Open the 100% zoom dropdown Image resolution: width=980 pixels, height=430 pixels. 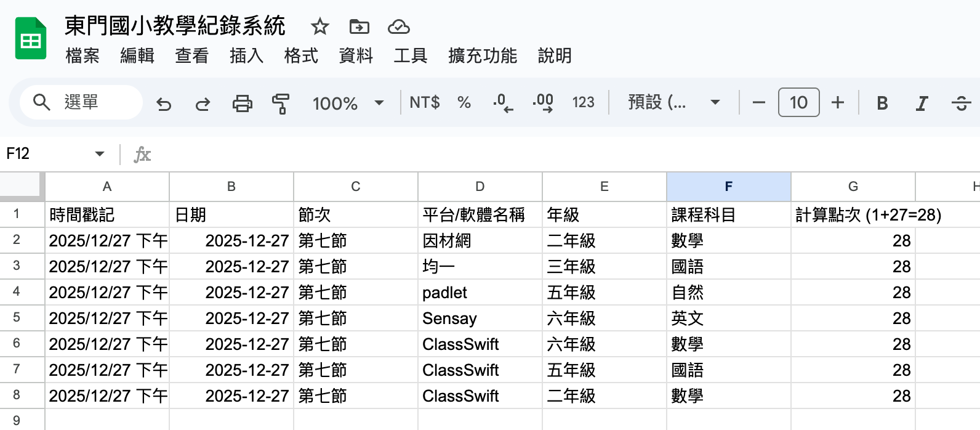tap(348, 103)
